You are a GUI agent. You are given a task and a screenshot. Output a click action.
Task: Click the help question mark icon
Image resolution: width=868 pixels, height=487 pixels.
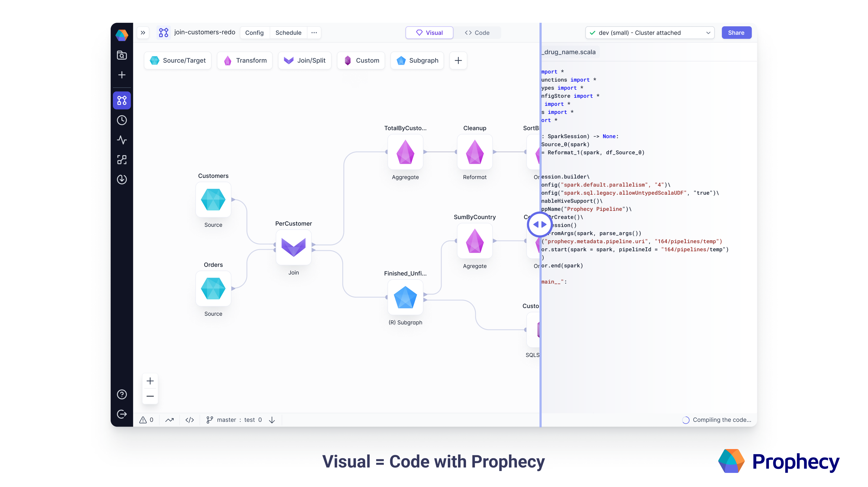click(x=122, y=394)
